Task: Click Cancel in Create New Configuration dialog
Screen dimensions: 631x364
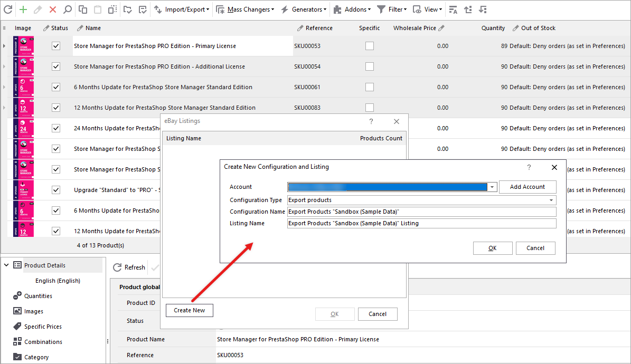Action: click(x=535, y=248)
